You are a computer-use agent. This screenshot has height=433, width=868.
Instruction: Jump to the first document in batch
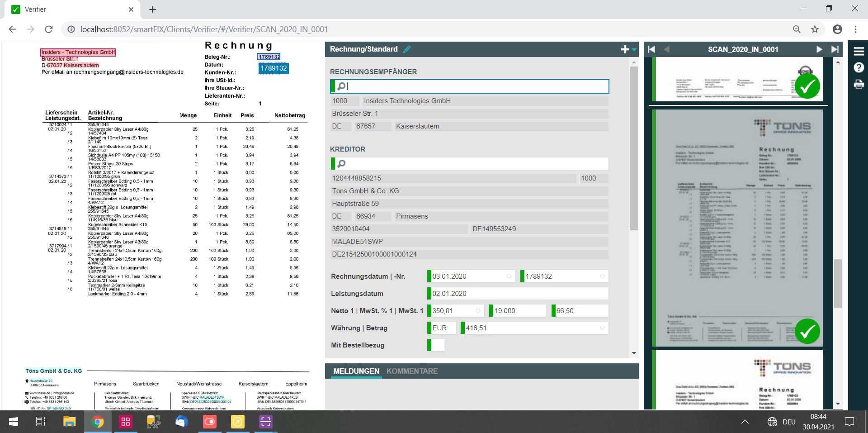click(x=651, y=49)
